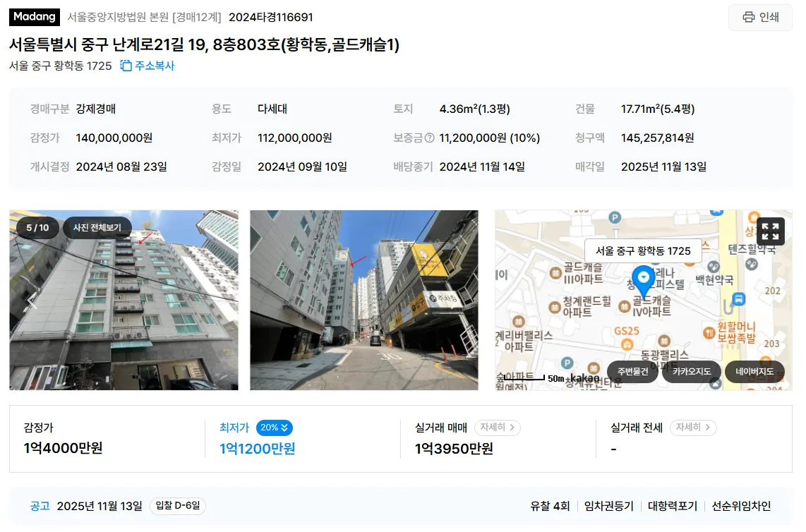Open the second street alley photo
The image size is (806, 532).
coord(364,300)
